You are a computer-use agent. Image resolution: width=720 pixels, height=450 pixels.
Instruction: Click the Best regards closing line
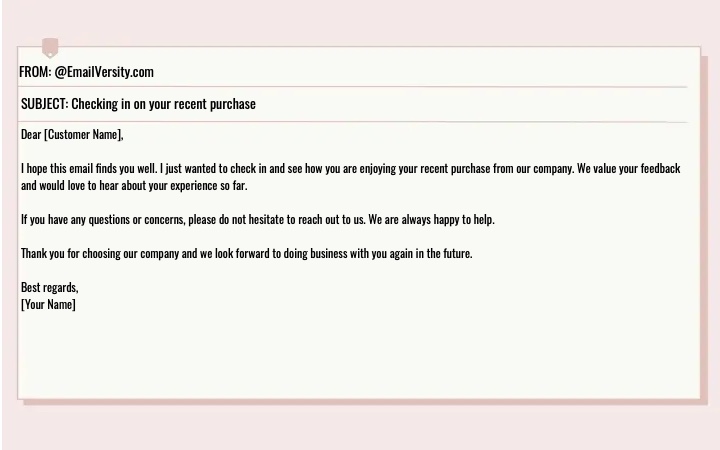pyautogui.click(x=50, y=287)
